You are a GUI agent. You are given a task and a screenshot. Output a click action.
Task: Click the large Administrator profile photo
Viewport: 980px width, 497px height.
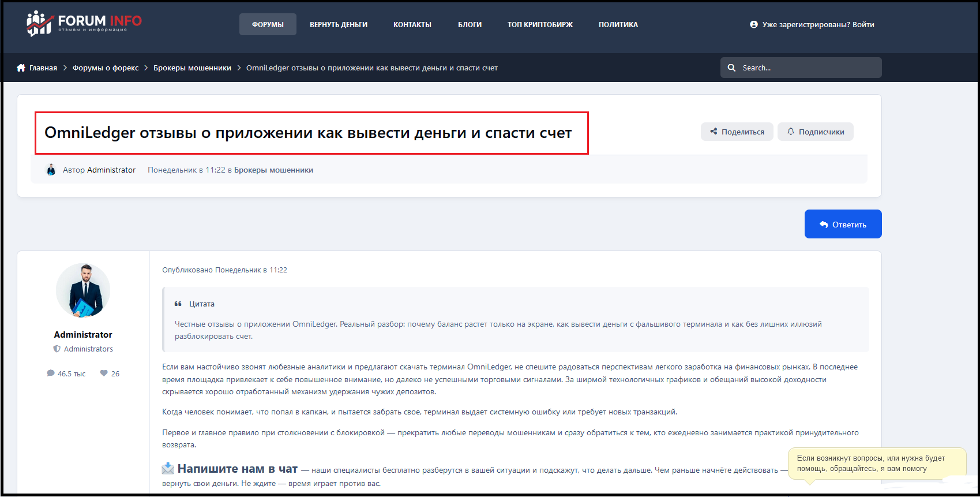point(83,290)
